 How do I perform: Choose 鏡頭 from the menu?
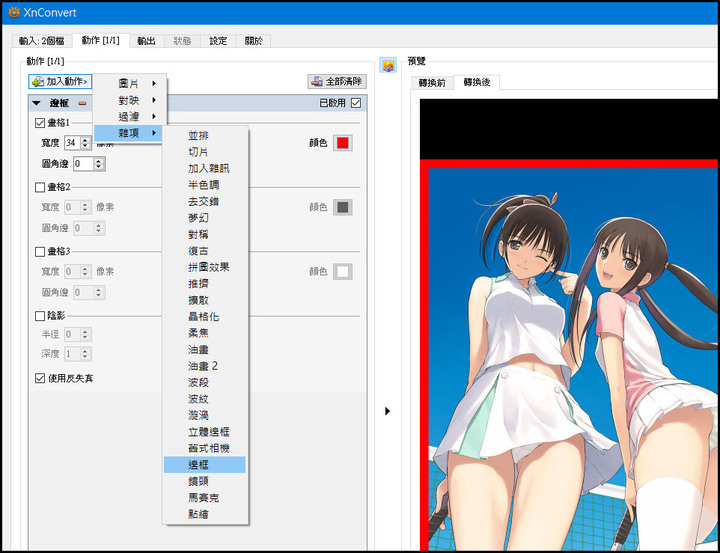click(x=205, y=481)
